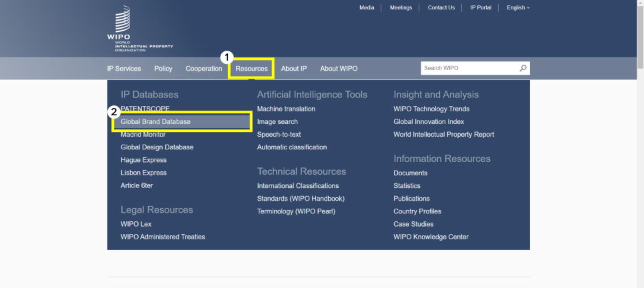644x288 pixels.
Task: Click Contact Us in the header
Action: click(441, 7)
